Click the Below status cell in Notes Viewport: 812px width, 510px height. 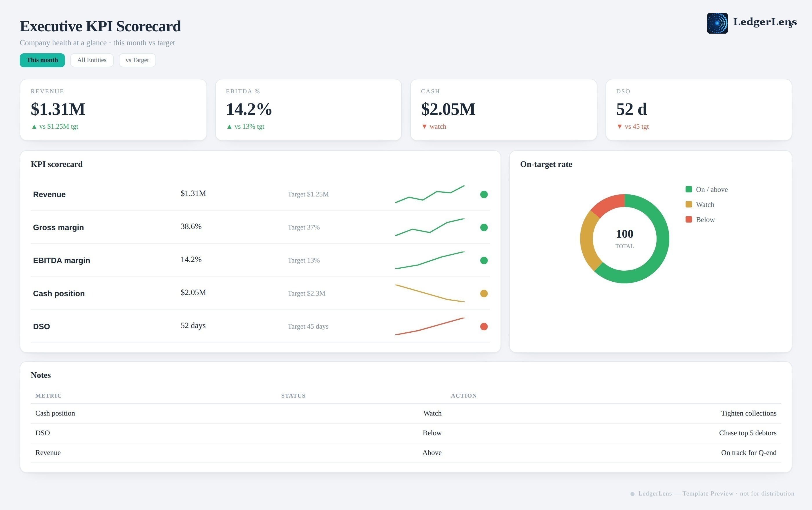click(x=432, y=433)
